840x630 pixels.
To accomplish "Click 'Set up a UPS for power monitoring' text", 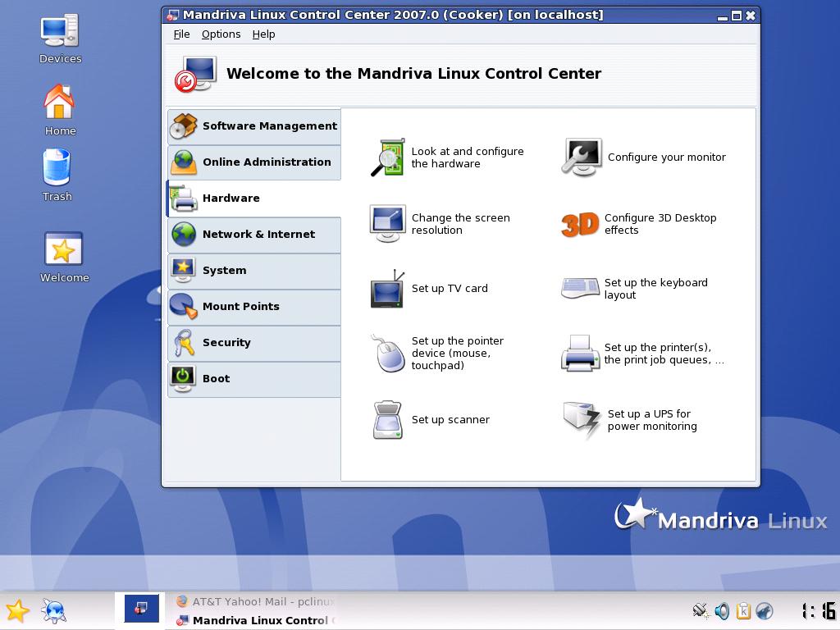I will 652,420.
